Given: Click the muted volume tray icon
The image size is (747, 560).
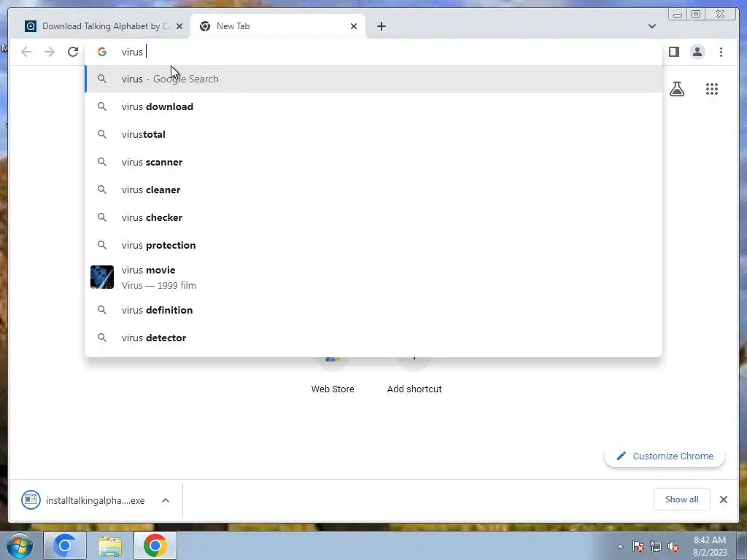Looking at the screenshot, I should click(x=673, y=546).
